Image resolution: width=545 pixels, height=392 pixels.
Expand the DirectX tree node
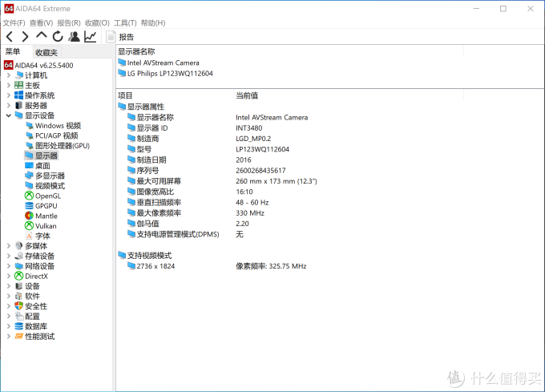pos(9,277)
